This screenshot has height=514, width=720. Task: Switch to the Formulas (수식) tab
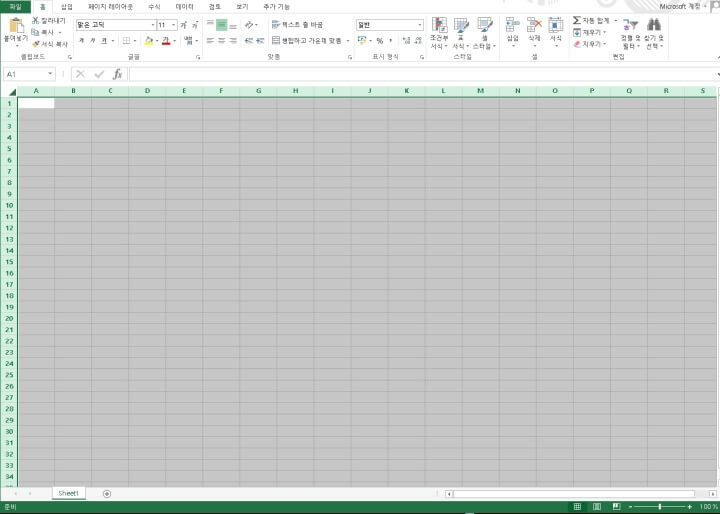(x=154, y=7)
